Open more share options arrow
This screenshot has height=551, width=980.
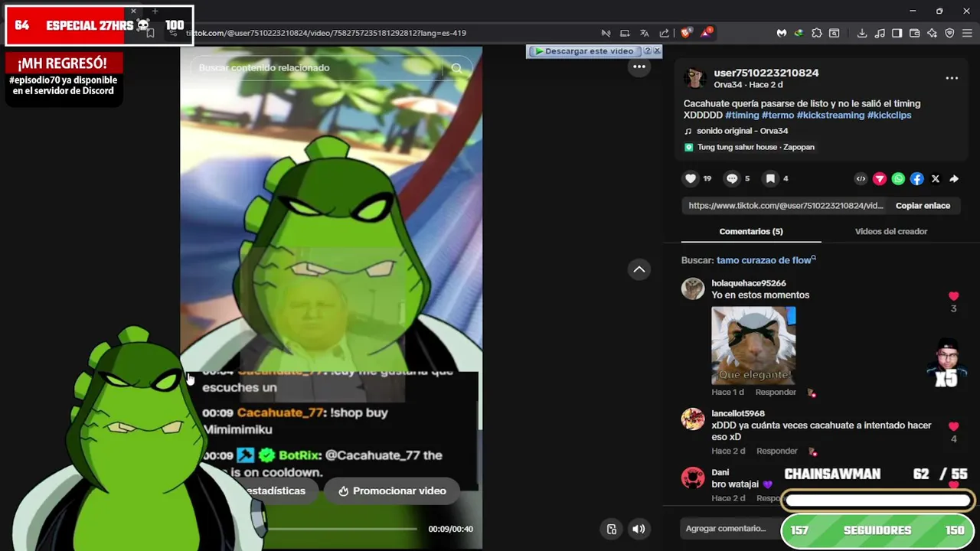pyautogui.click(x=954, y=179)
